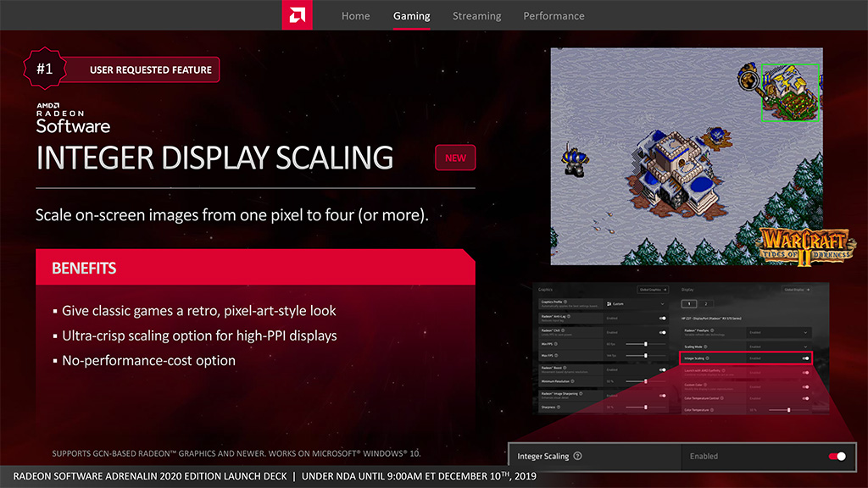
Task: Go to the Performance tab
Action: click(x=554, y=16)
